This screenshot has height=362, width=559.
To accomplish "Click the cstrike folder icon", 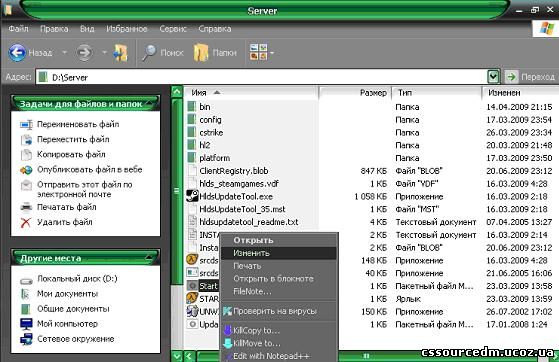I will 192,132.
